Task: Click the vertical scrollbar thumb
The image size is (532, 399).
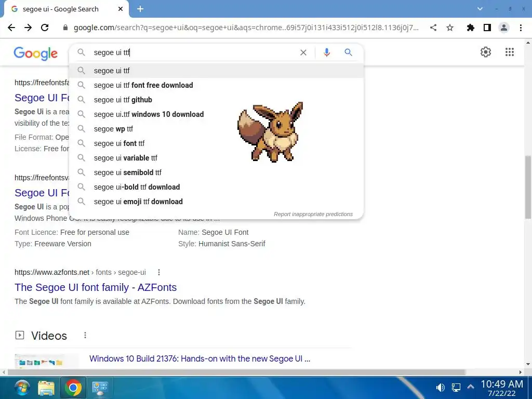Action: click(x=528, y=187)
